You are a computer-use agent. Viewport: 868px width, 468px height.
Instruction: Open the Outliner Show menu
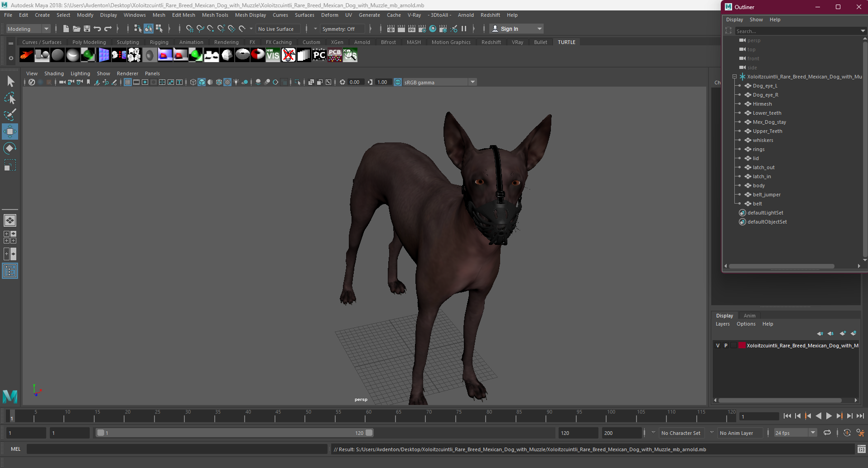(x=756, y=19)
